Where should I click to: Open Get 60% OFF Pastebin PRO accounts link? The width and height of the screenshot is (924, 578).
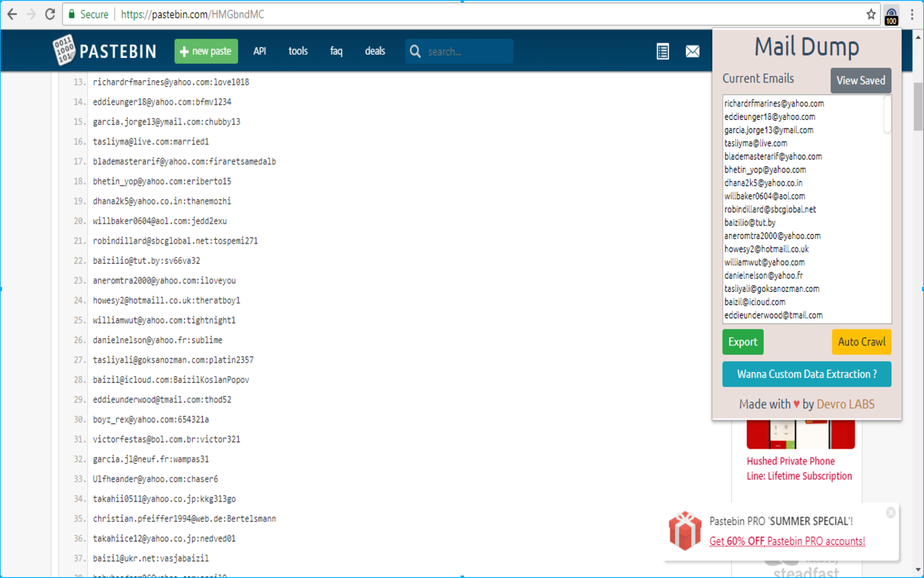pos(787,541)
